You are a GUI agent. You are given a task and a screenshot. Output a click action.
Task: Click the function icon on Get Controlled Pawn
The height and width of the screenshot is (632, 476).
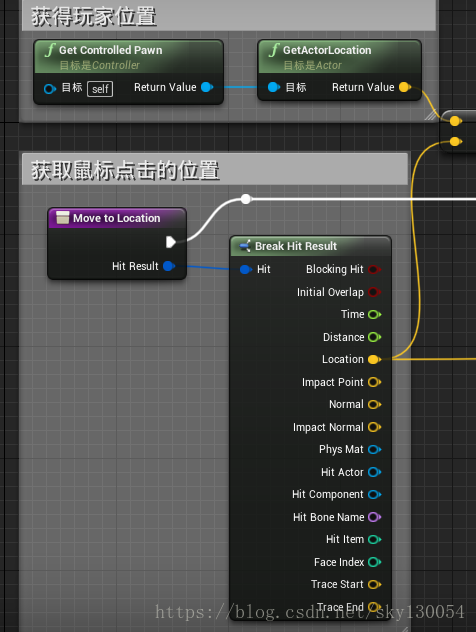[50, 50]
